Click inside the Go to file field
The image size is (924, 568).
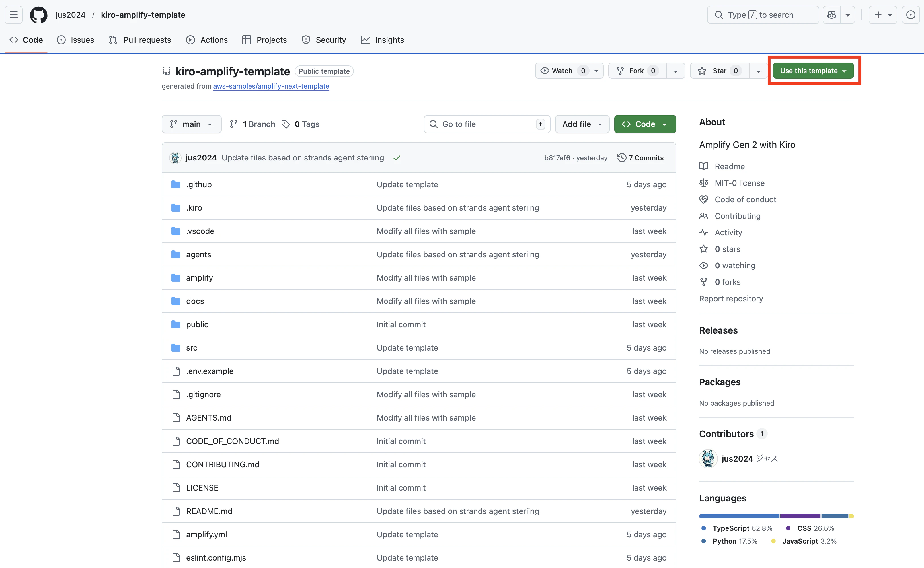(x=485, y=124)
